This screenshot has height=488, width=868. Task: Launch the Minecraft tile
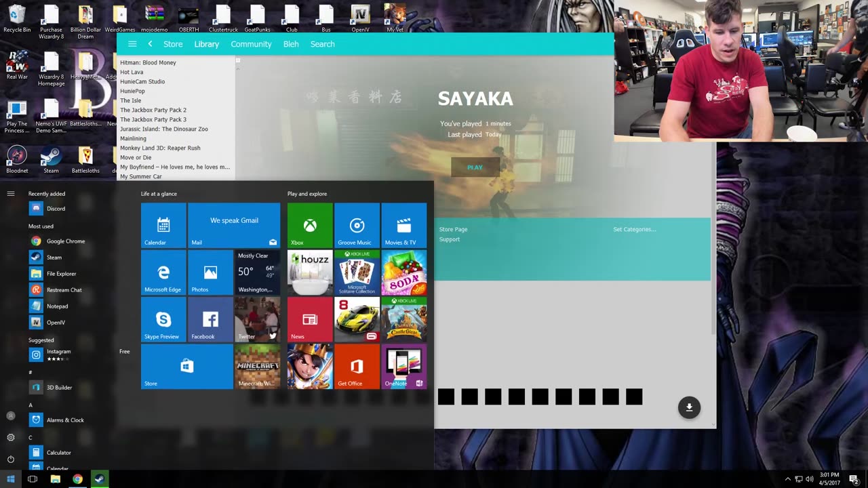click(257, 367)
